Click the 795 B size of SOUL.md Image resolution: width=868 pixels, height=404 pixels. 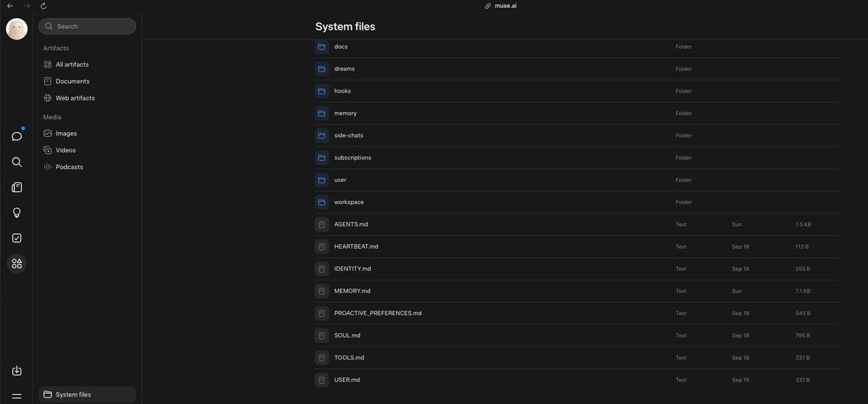[803, 335]
